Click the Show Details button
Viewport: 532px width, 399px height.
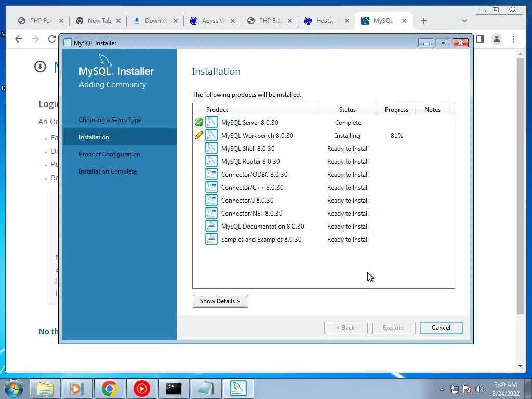point(220,301)
